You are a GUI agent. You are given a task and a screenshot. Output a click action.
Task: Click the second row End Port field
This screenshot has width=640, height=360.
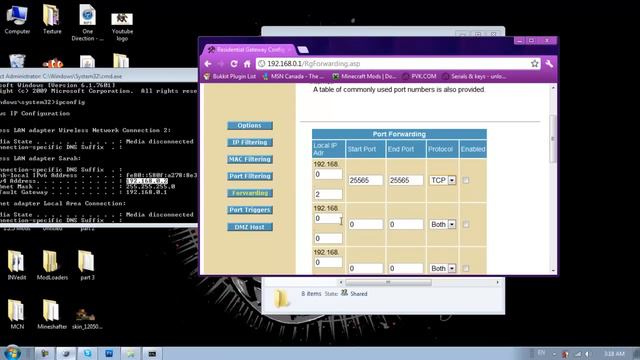tap(405, 224)
